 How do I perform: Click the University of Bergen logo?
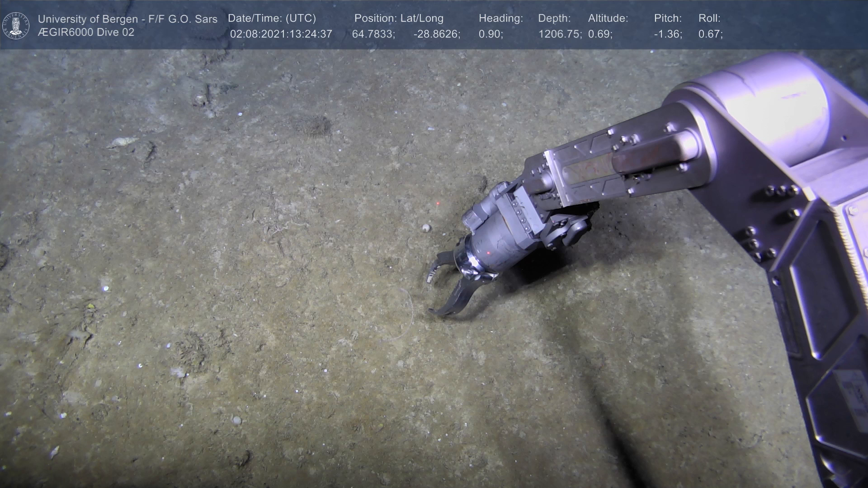tap(16, 25)
